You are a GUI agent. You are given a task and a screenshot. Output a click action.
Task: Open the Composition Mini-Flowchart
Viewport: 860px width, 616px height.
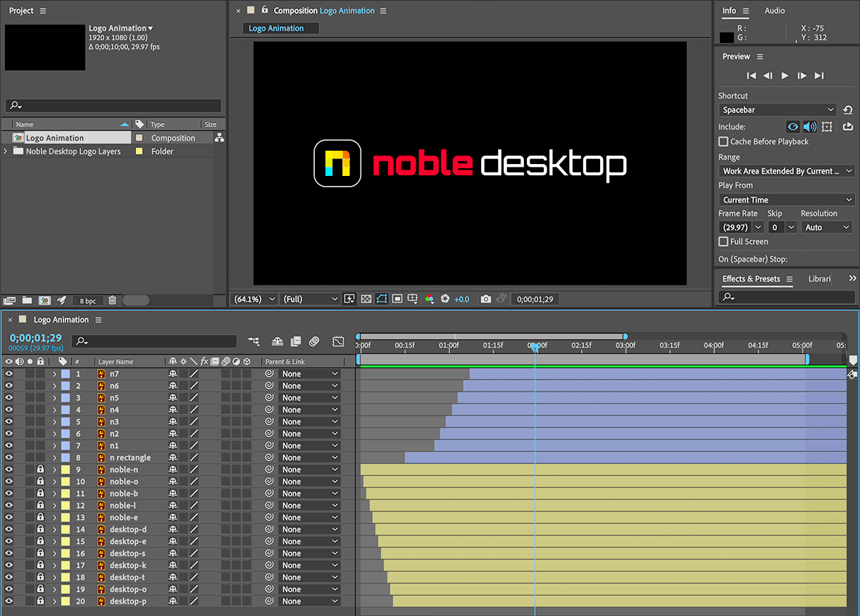point(254,341)
